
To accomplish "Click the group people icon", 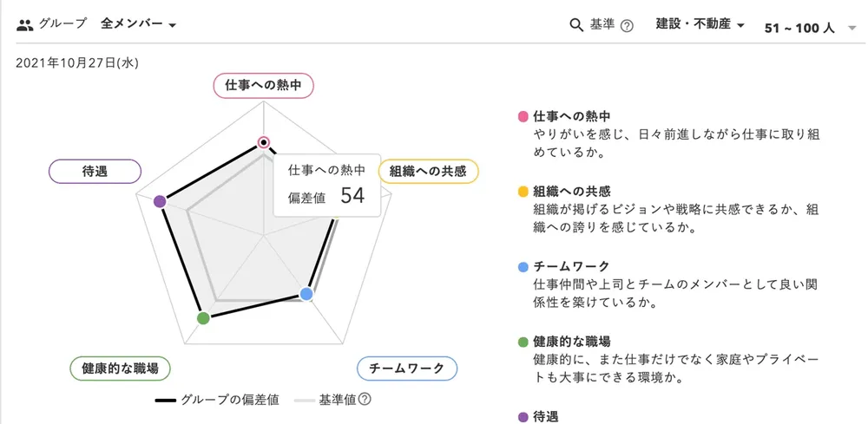I will click(x=25, y=24).
